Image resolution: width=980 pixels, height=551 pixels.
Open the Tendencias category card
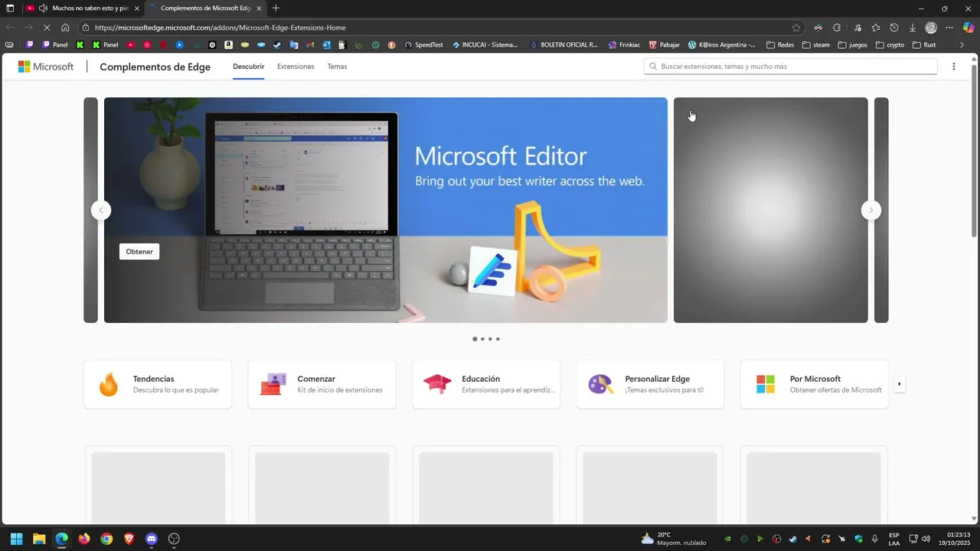pyautogui.click(x=158, y=384)
